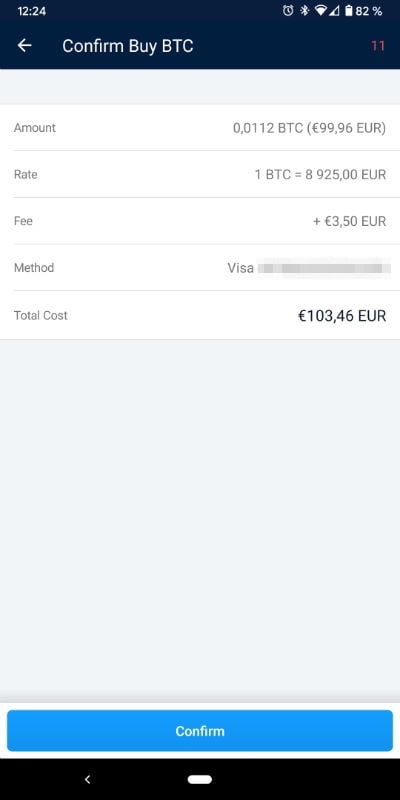The width and height of the screenshot is (400, 800).
Task: Tap the Wi-Fi signal icon
Action: click(321, 11)
